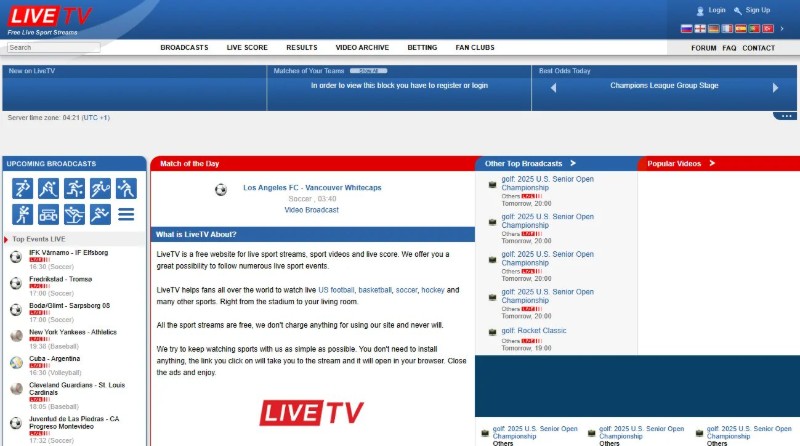Open the BETTING menu
This screenshot has width=800, height=446.
click(422, 47)
